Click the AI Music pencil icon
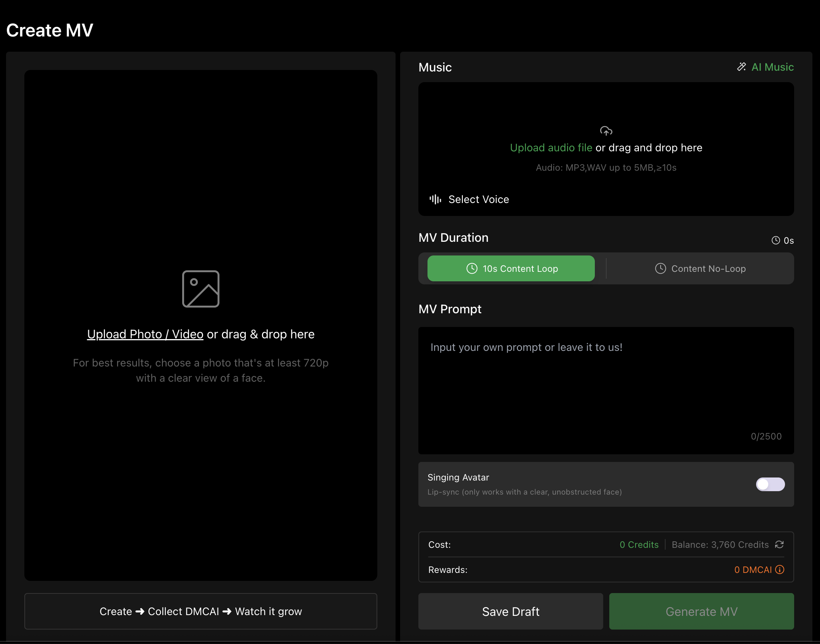Viewport: 820px width, 644px height. [x=741, y=67]
